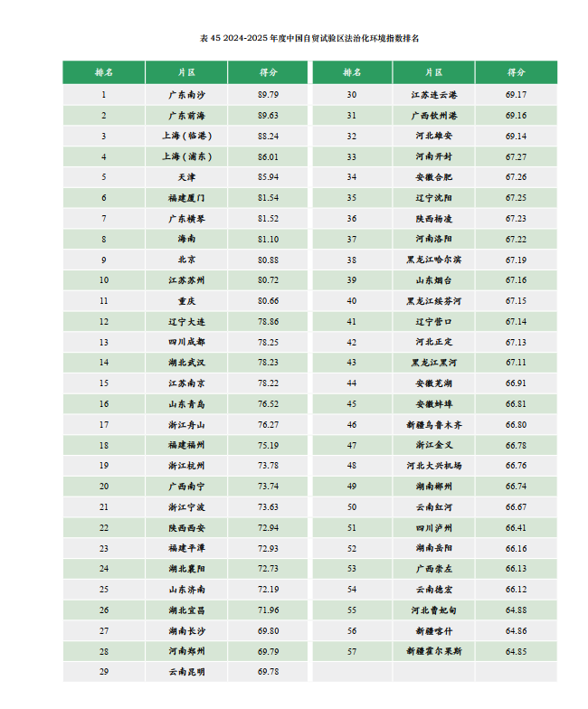588x709 pixels.
Task: Select the 广东南沙 district cell
Action: (x=186, y=94)
